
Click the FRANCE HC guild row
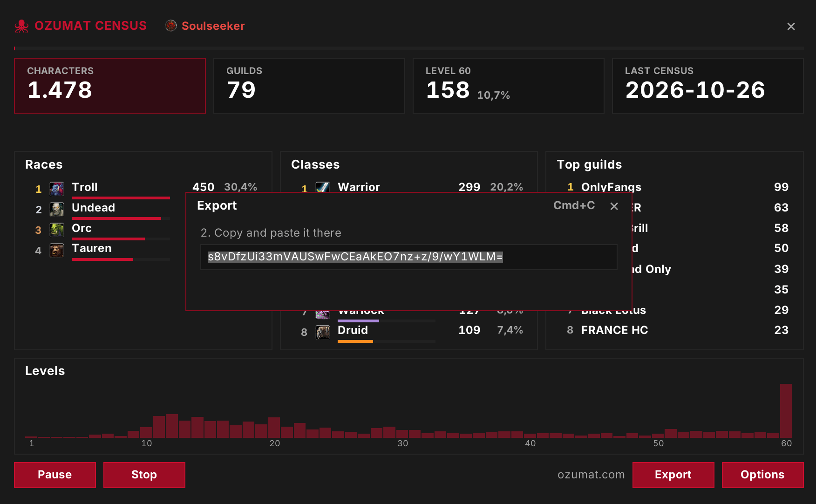(675, 330)
